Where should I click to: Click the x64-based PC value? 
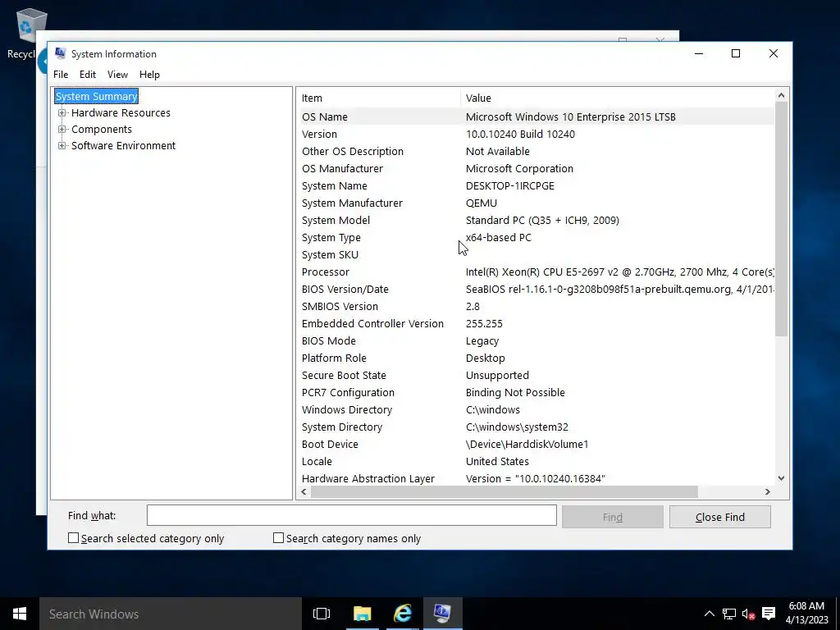click(x=498, y=237)
